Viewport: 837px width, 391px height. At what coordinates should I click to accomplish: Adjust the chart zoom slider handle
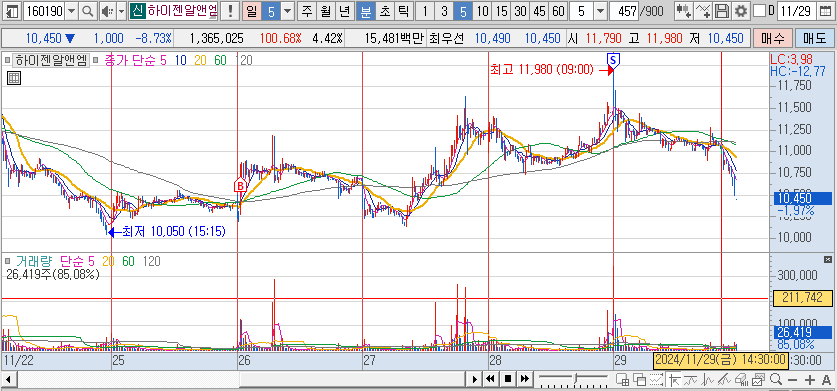pyautogui.click(x=576, y=379)
